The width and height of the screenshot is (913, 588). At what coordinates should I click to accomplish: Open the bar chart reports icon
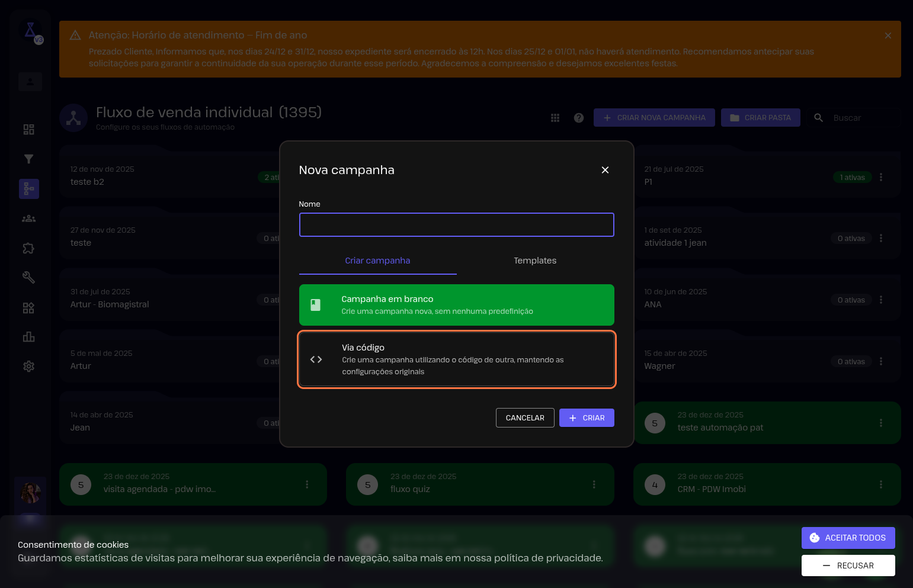28,337
